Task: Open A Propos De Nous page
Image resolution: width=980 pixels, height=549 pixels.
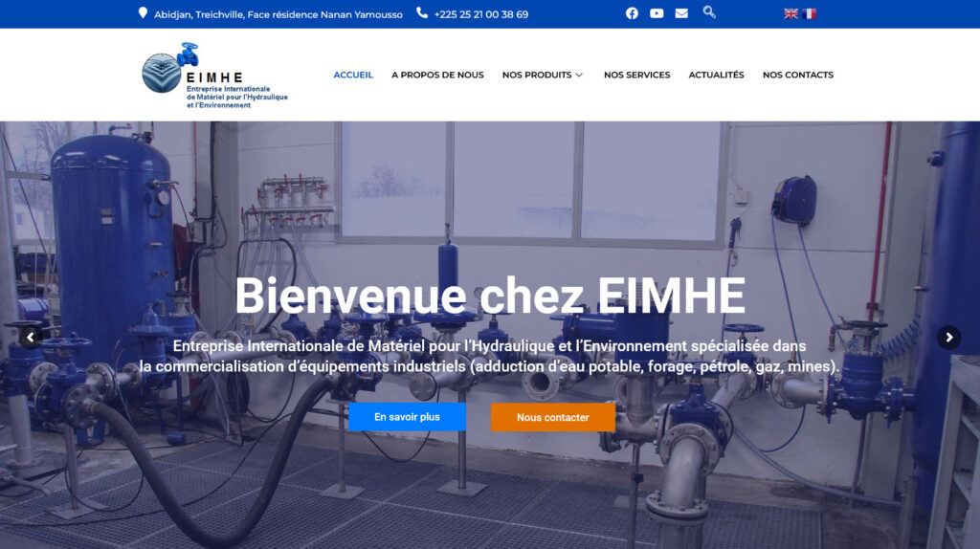Action: coord(437,75)
